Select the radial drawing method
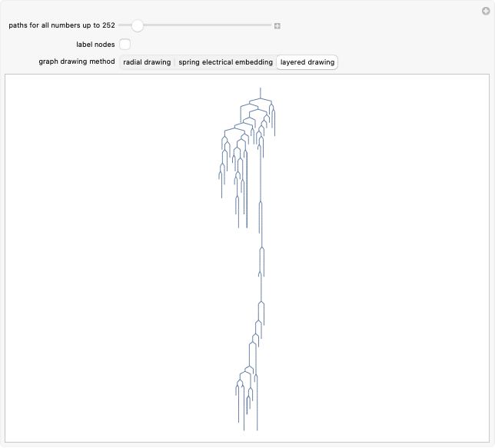 tap(147, 62)
